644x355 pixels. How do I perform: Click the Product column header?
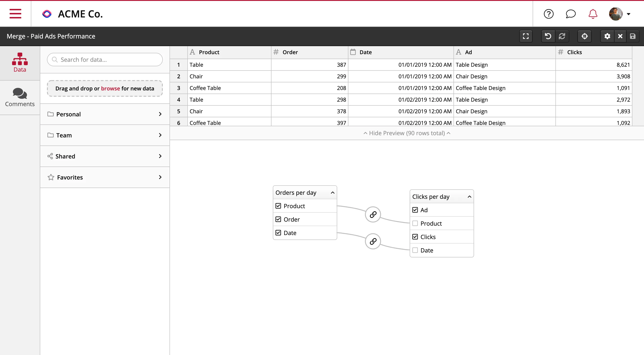[x=229, y=52]
